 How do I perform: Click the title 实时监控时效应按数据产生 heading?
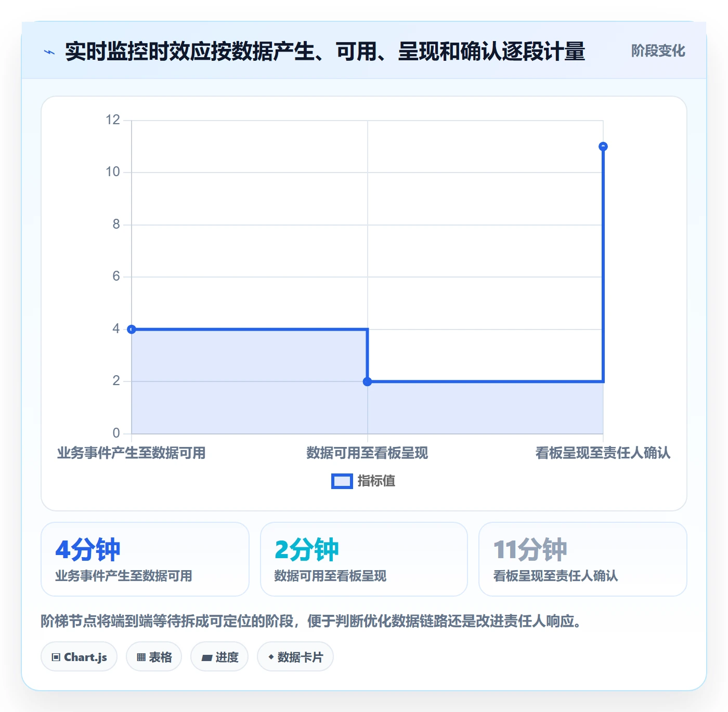325,51
